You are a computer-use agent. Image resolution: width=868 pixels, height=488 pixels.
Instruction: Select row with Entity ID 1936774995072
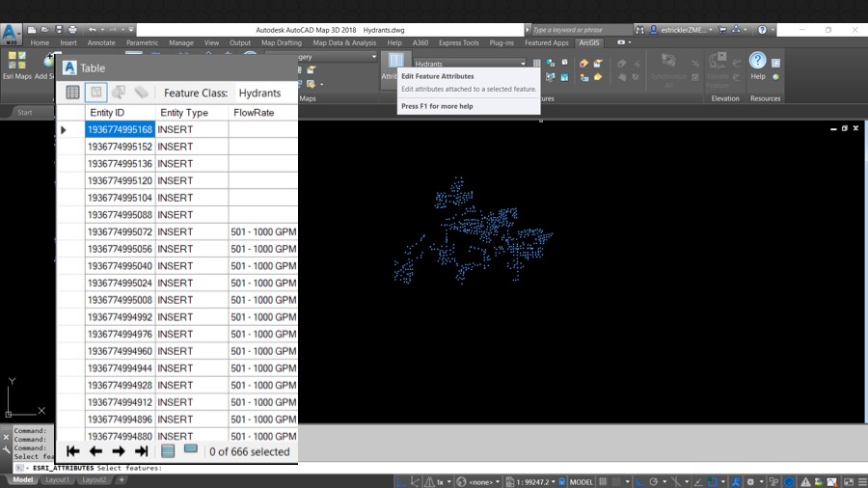coord(177,231)
